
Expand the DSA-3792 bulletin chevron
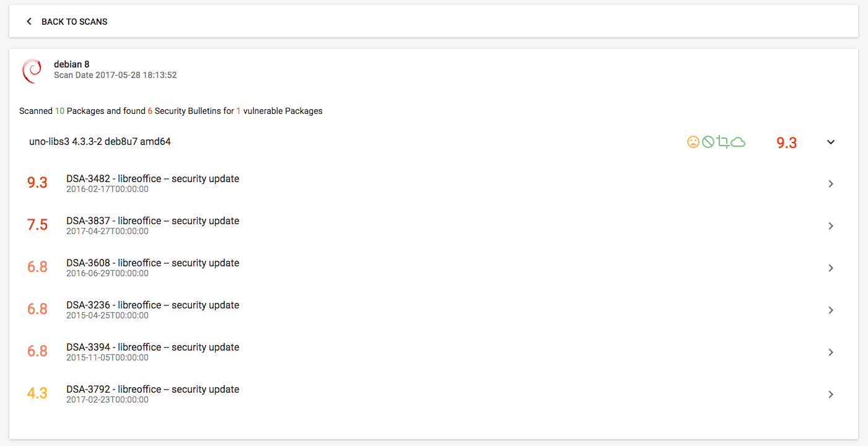pos(831,394)
